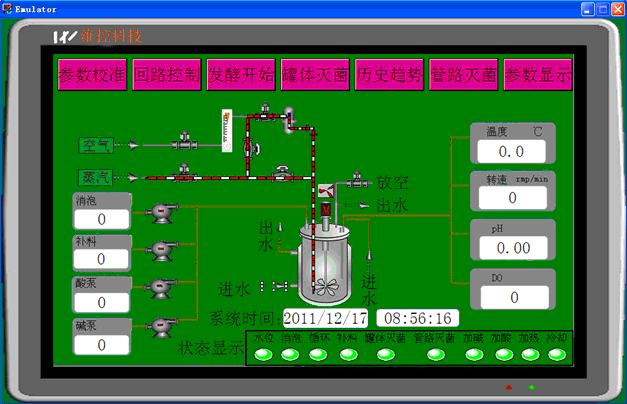The image size is (627, 404).
Task: Click the 管路灭菌 status indicator light
Action: tap(436, 354)
